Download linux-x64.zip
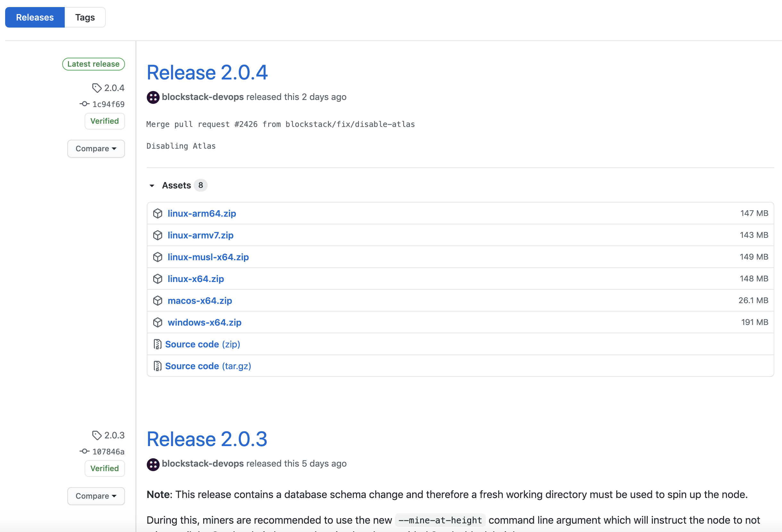The height and width of the screenshot is (532, 782). [196, 278]
